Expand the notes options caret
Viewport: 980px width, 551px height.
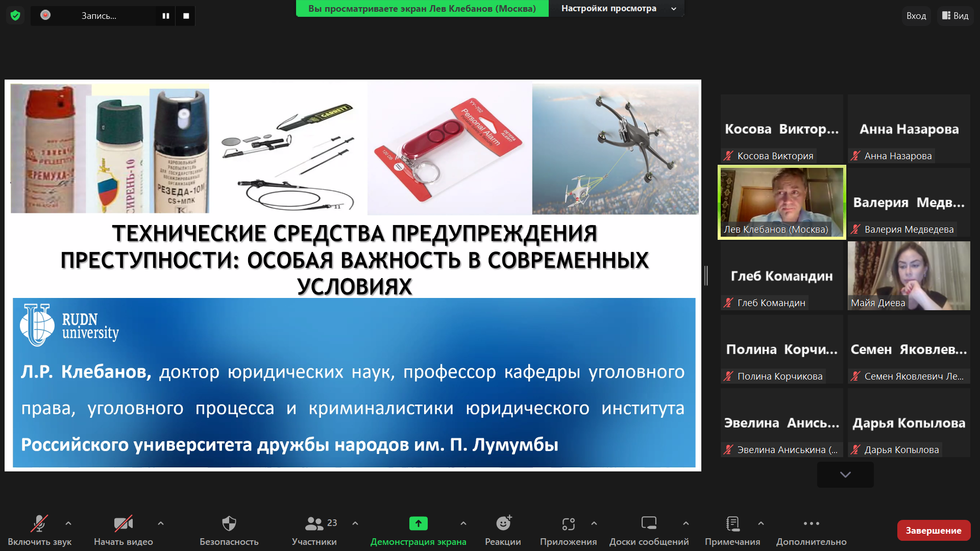761,523
